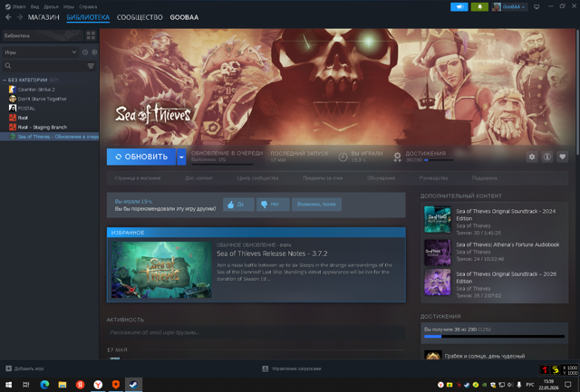Click the achievements trophy icon
This screenshot has height=392, width=580.
tap(397, 157)
